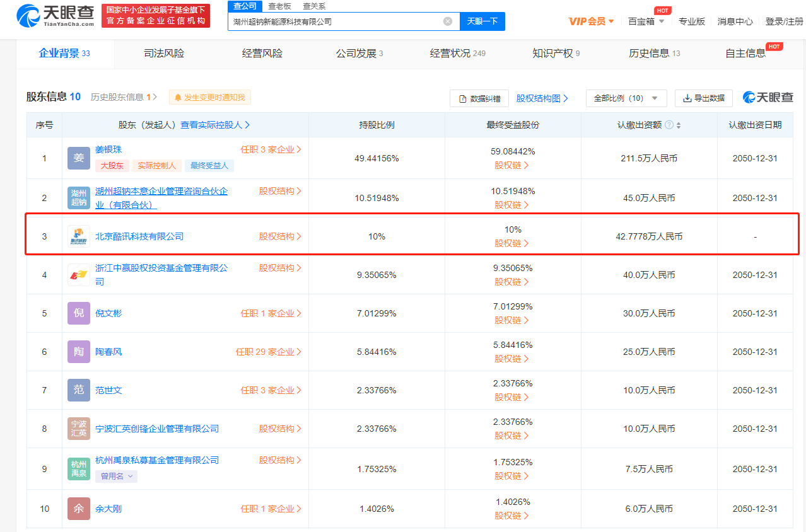Viewport: 806px width, 532px height.
Task: Click the help icon beside 认缴出资额
Action: pos(669,125)
